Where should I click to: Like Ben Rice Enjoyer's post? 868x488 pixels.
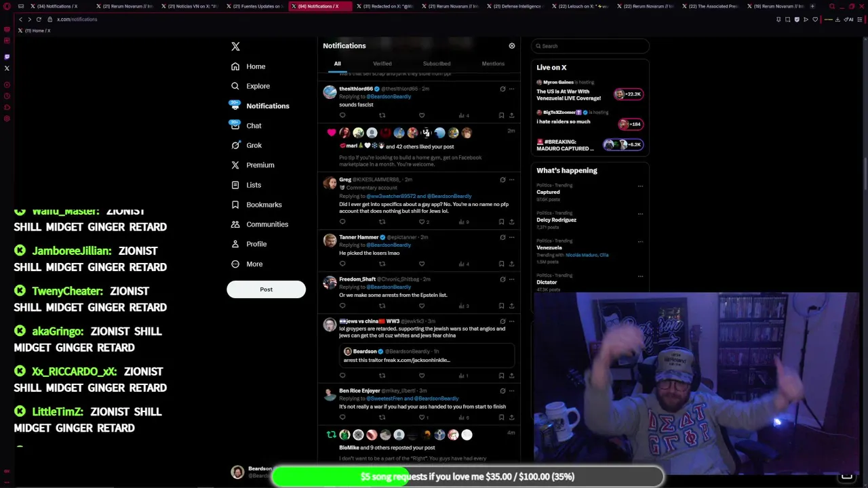(x=423, y=418)
